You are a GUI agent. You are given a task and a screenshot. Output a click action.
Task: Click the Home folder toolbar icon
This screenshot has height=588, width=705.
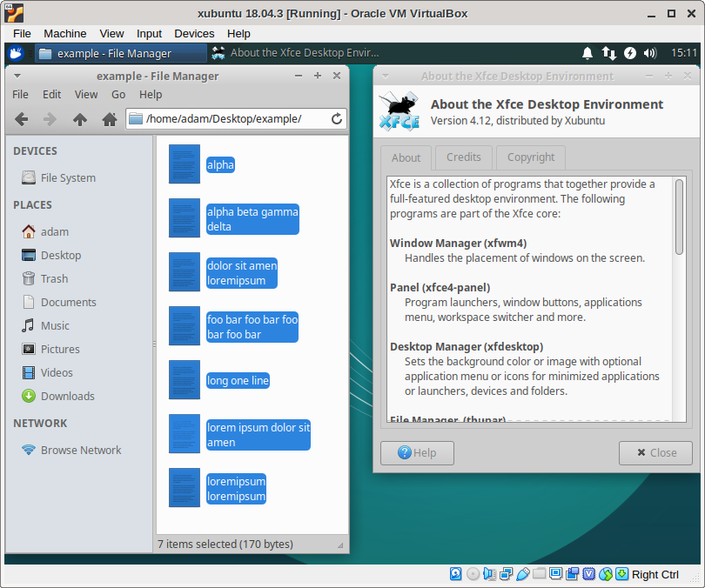[109, 119]
